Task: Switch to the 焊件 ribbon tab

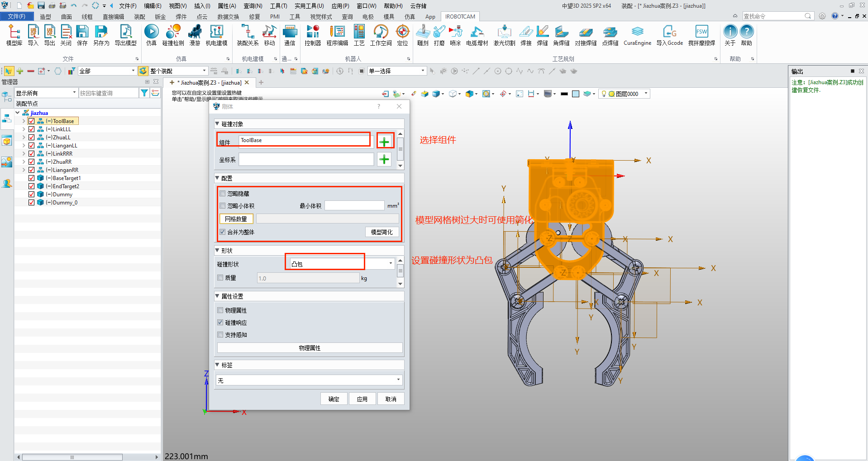Action: pos(181,17)
